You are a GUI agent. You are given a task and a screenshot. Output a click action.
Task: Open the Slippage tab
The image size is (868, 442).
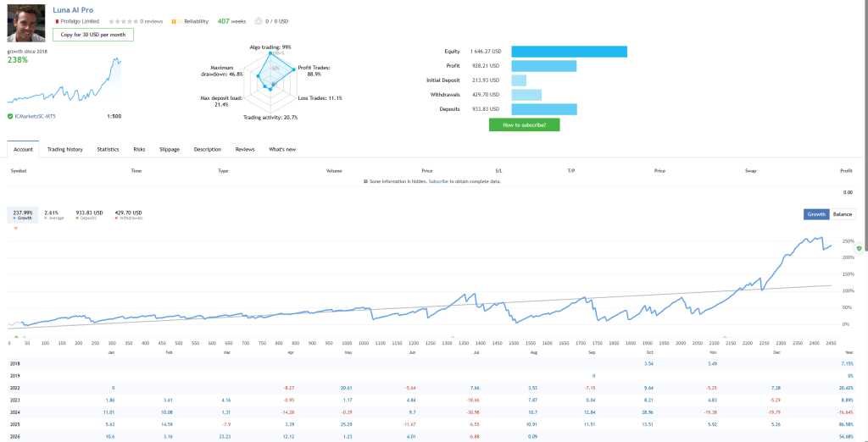[x=170, y=149]
